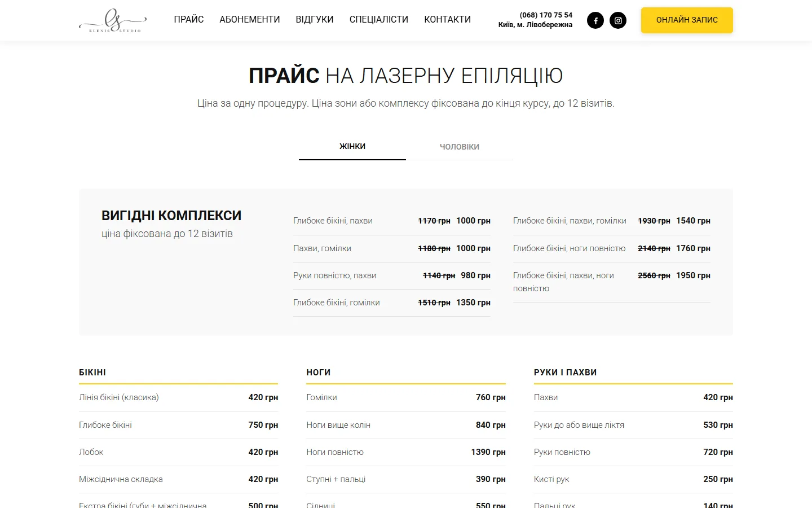Click the НОГИ category heading

click(319, 373)
